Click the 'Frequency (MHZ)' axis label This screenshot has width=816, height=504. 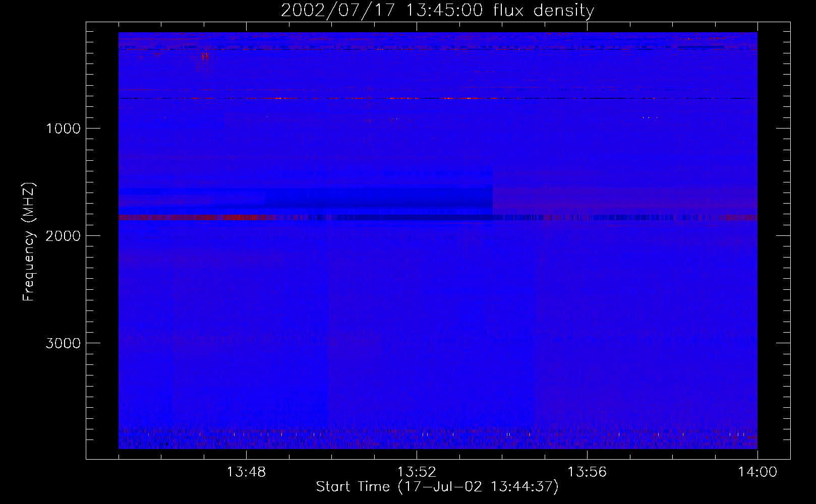(x=28, y=242)
